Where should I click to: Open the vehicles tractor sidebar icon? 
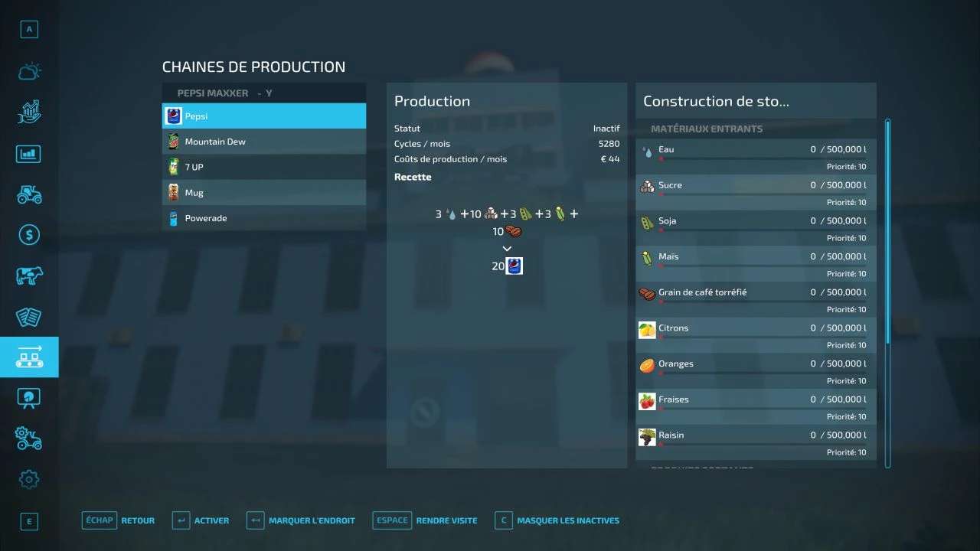29,194
